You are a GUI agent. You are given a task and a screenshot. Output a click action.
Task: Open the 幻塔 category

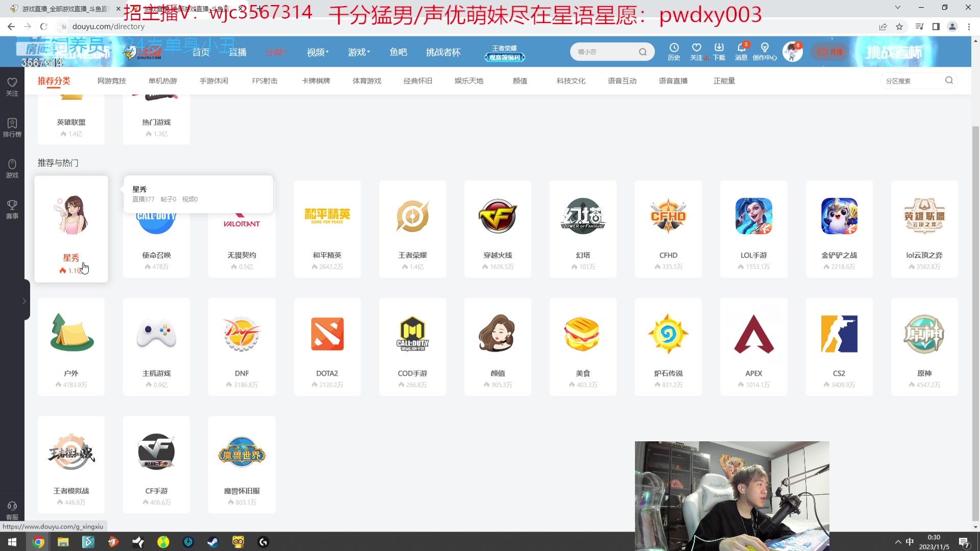tap(583, 229)
